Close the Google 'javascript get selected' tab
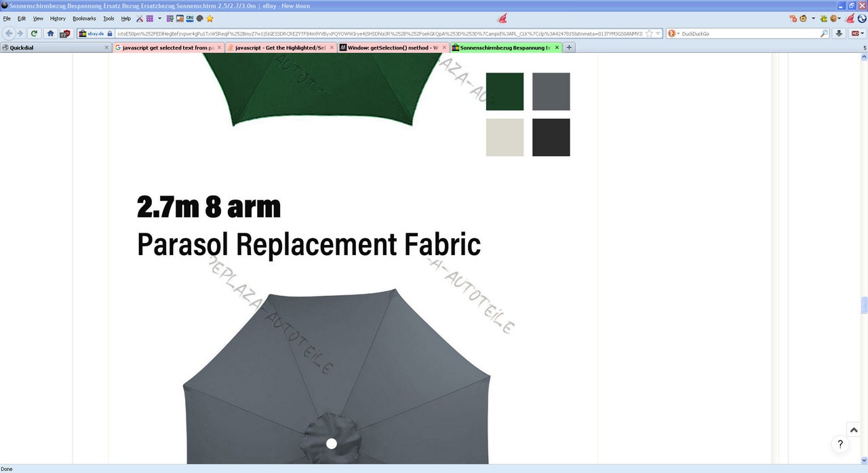Viewport: 868px width, 473px height. (218, 48)
